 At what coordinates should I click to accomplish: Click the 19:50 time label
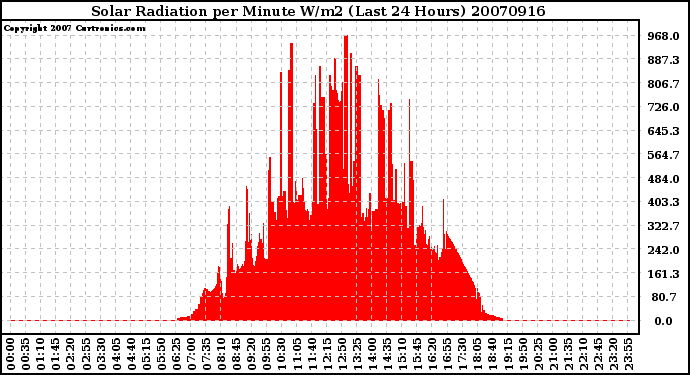(522, 355)
